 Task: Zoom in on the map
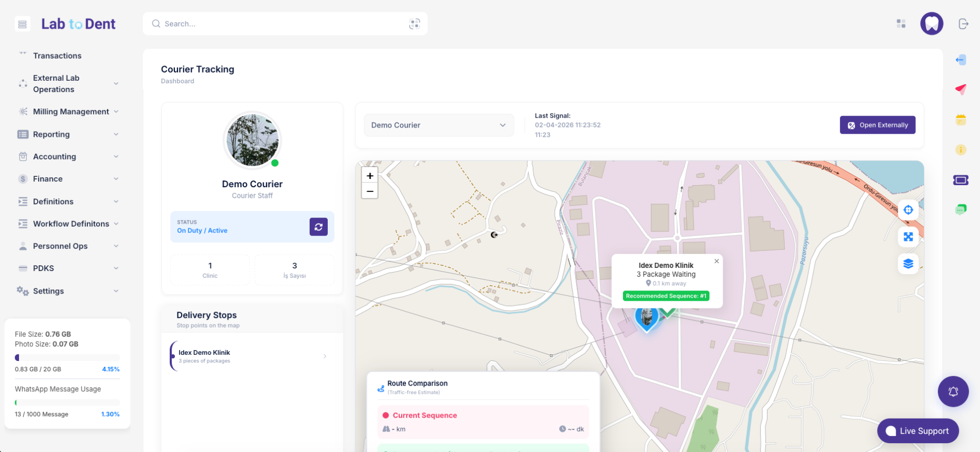[x=369, y=176]
